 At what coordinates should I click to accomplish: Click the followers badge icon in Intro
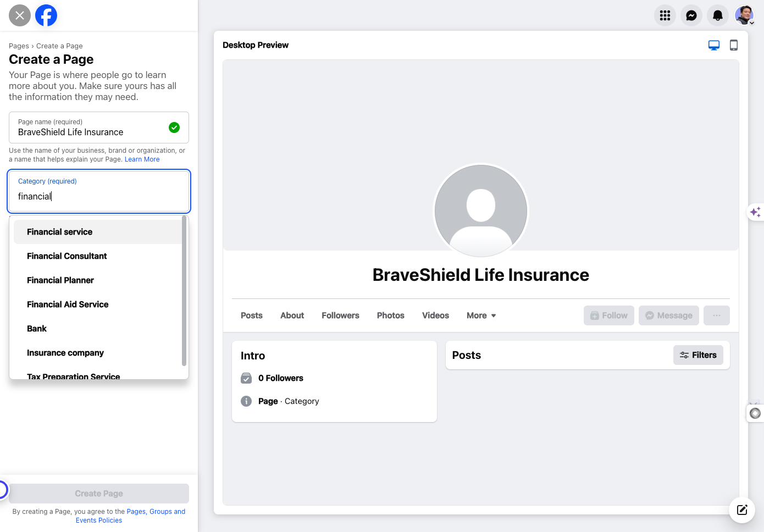pyautogui.click(x=246, y=378)
